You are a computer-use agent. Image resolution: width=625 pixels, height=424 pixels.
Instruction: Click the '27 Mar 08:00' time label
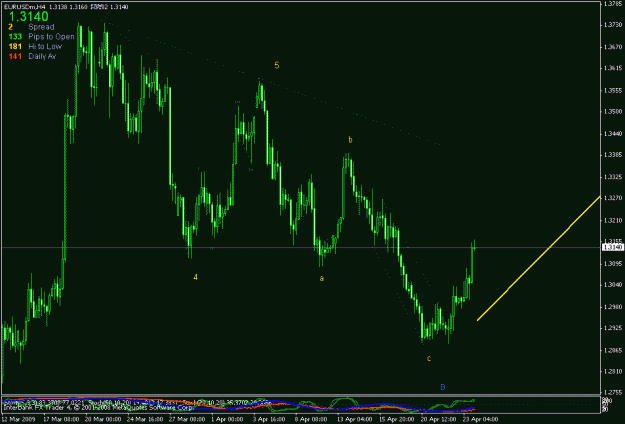click(x=187, y=420)
